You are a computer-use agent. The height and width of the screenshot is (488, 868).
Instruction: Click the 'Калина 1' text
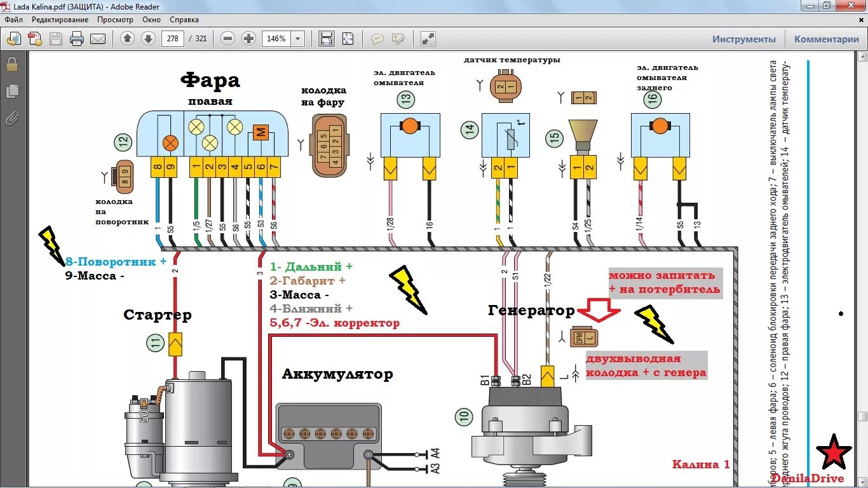701,464
